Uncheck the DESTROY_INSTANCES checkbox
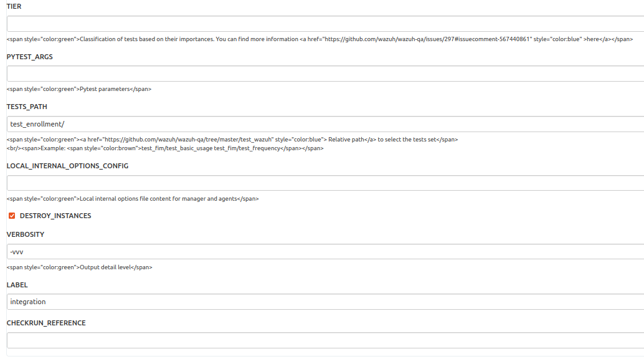 [x=12, y=215]
